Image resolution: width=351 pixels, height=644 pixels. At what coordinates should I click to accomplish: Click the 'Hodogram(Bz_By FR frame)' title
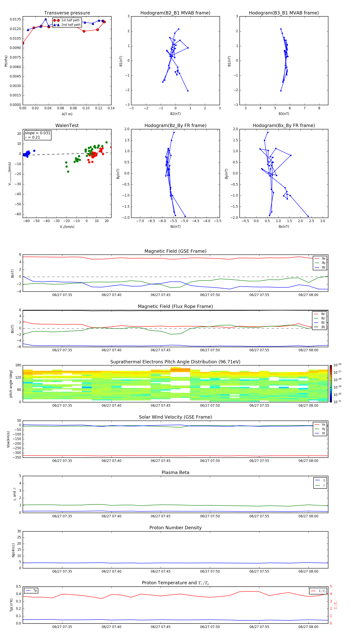pyautogui.click(x=175, y=125)
